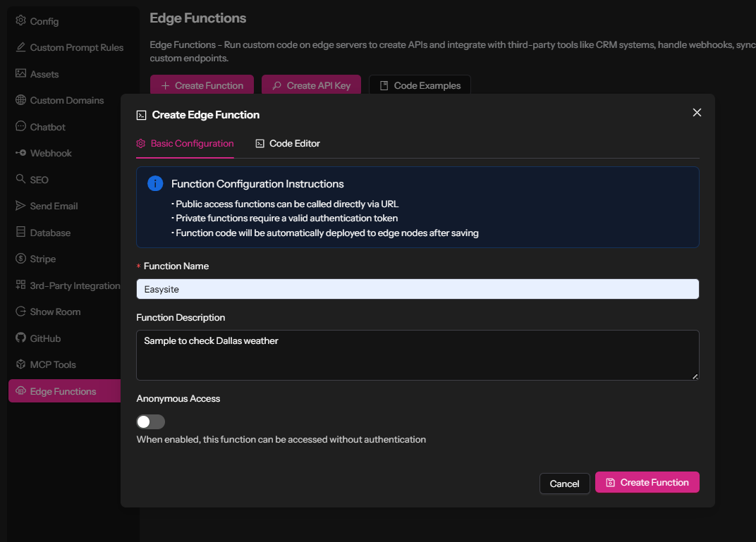Image resolution: width=756 pixels, height=542 pixels.
Task: Click into the Function Description text area
Action: pyautogui.click(x=417, y=355)
